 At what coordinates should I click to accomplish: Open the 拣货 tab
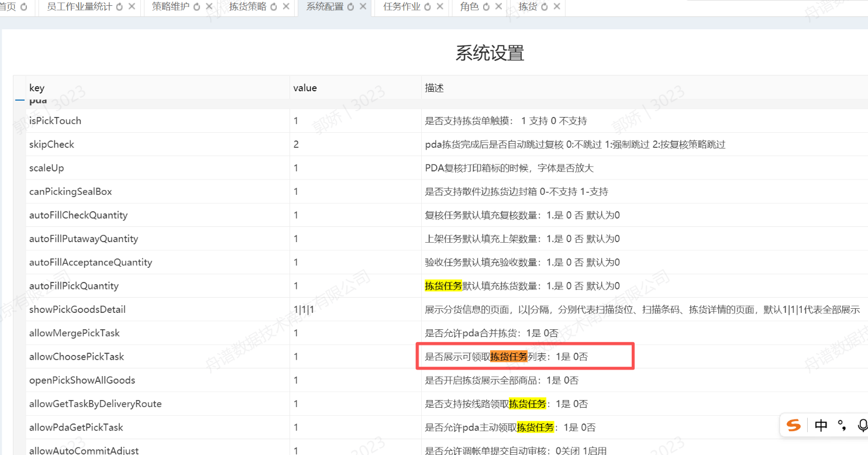[x=528, y=7]
